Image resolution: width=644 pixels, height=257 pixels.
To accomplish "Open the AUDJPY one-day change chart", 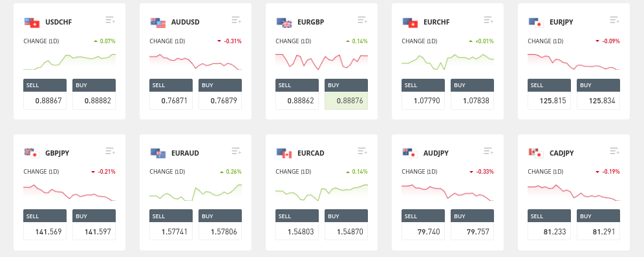I will [x=447, y=192].
